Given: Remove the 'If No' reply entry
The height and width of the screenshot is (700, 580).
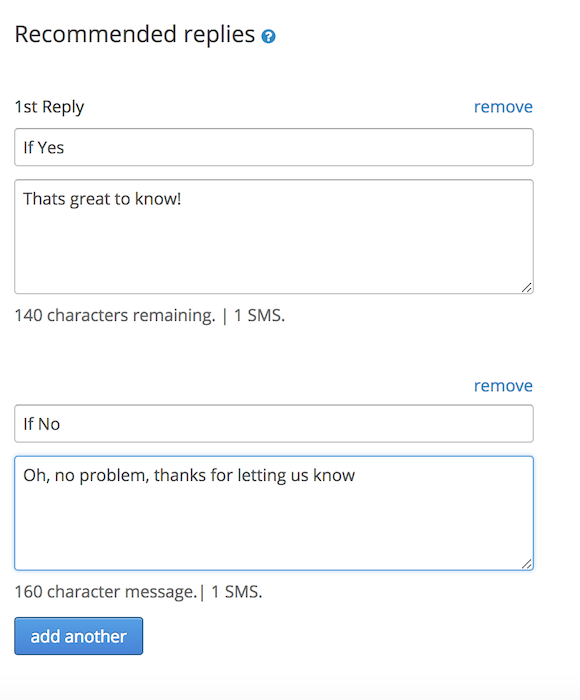Looking at the screenshot, I should 503,385.
